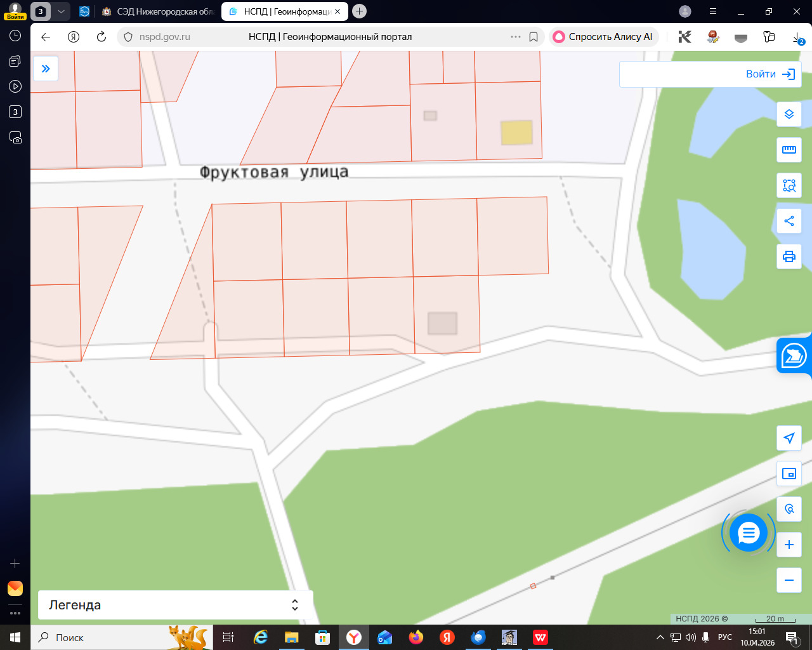
Task: Bookmark this page
Action: tap(534, 37)
